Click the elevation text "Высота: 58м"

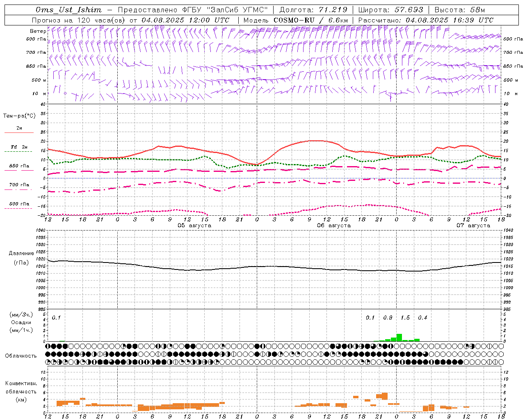click(460, 10)
